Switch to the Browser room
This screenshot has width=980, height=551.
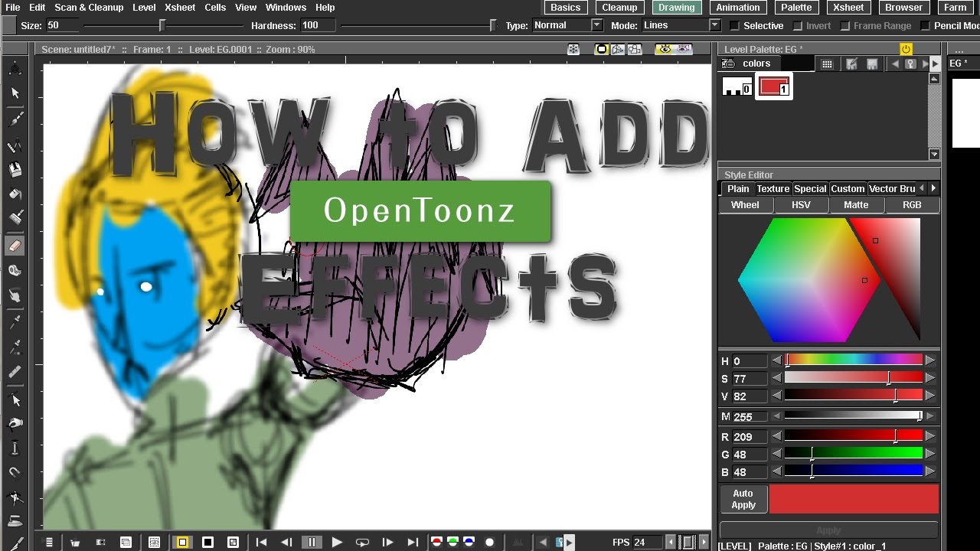pyautogui.click(x=903, y=8)
